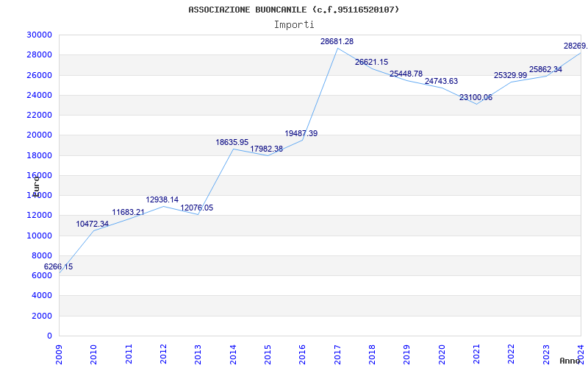The height and width of the screenshot is (368, 588).
Task: Select the peak data label 28681.28
Action: click(x=337, y=42)
